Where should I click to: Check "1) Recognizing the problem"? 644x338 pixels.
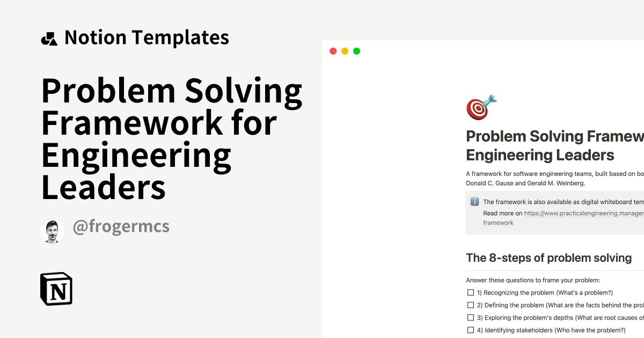pos(471,292)
